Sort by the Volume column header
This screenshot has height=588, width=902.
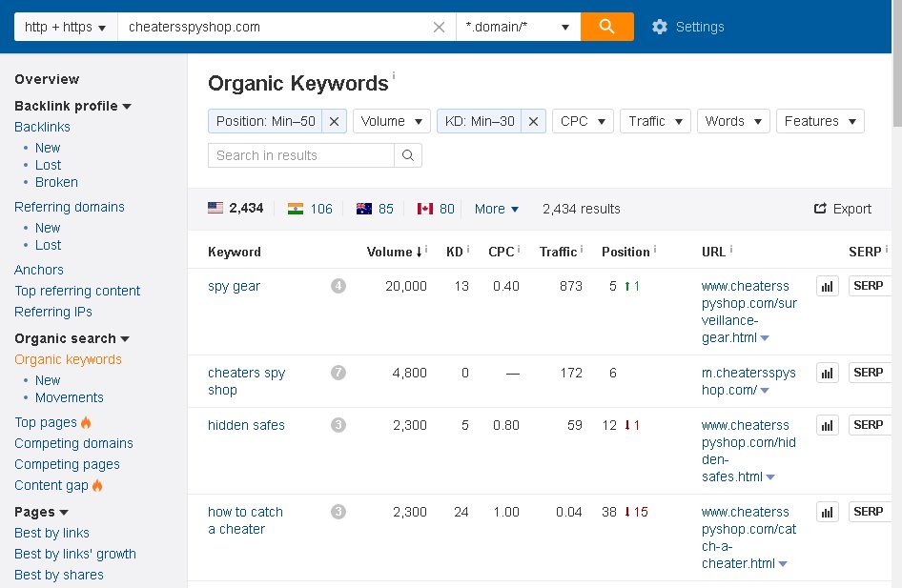click(394, 252)
